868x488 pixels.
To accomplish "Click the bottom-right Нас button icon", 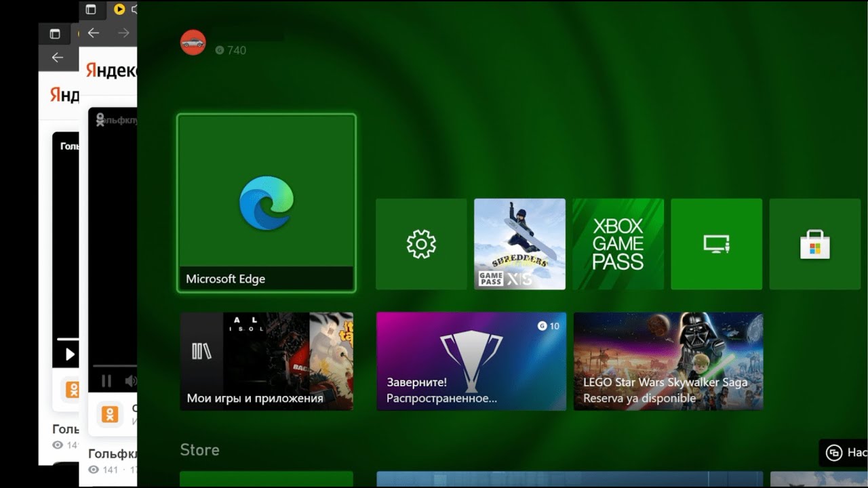I will click(835, 453).
